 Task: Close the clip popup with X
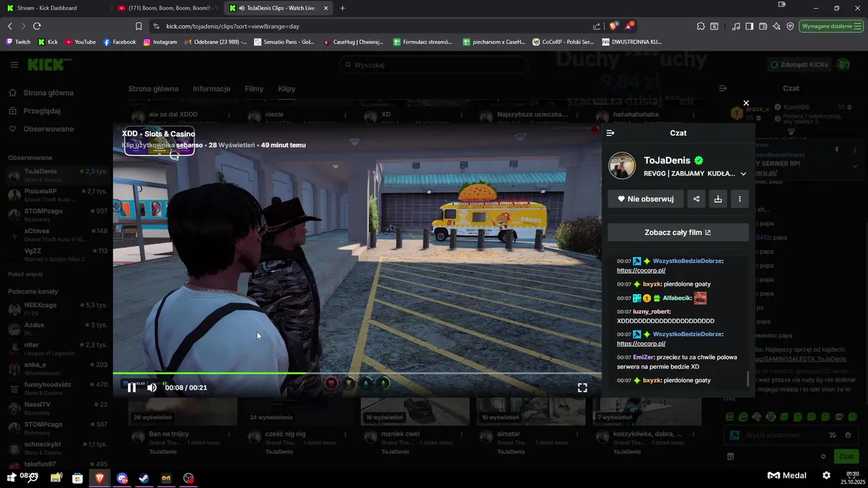pyautogui.click(x=746, y=103)
